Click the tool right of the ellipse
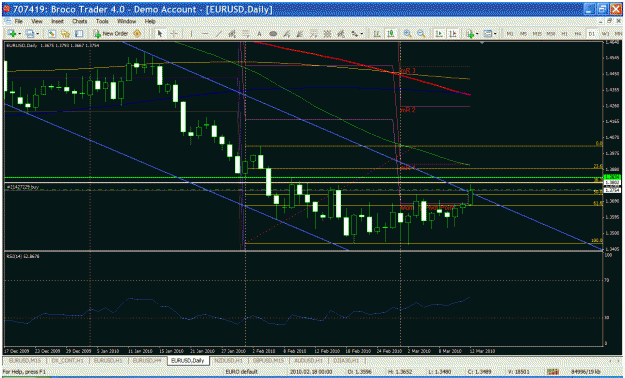 tap(287, 34)
